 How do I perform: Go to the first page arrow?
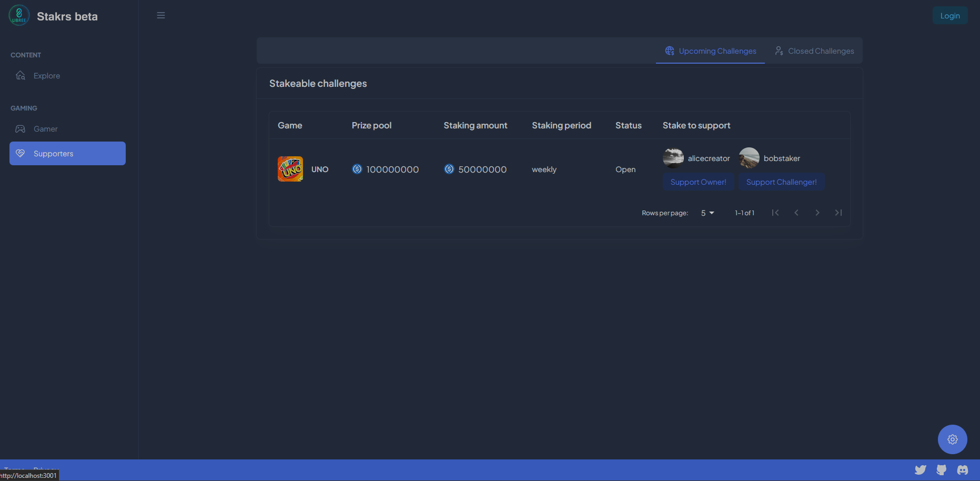(775, 213)
